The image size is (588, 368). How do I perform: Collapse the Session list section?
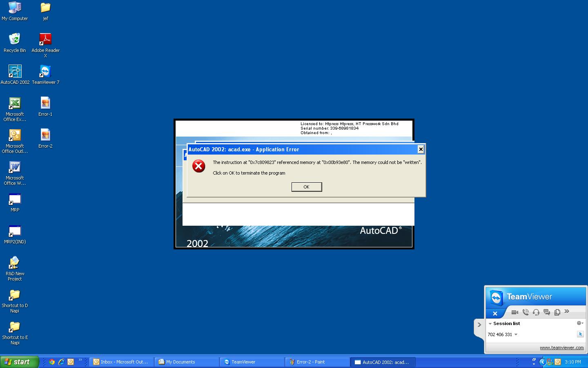(490, 323)
